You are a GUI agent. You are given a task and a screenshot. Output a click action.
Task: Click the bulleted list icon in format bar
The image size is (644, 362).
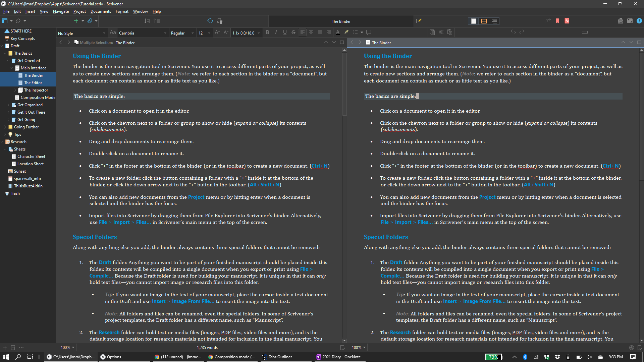356,33
